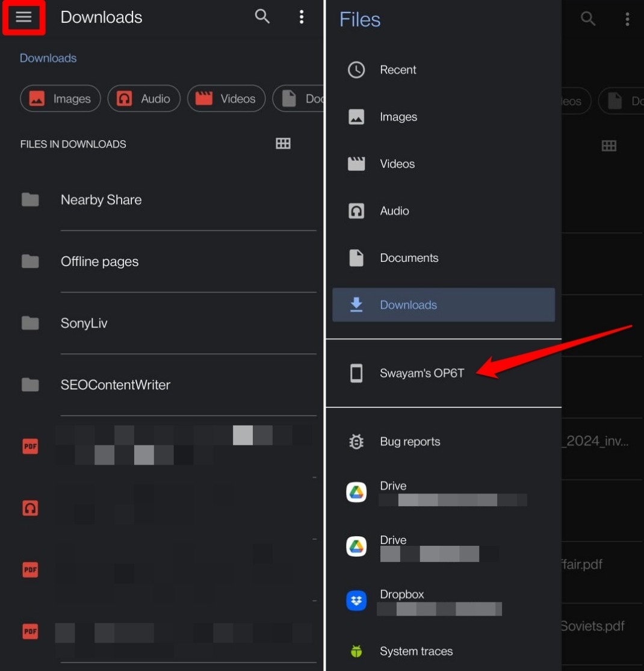Click the Nearby Share folder icon
This screenshot has height=671, width=644.
coord(30,199)
